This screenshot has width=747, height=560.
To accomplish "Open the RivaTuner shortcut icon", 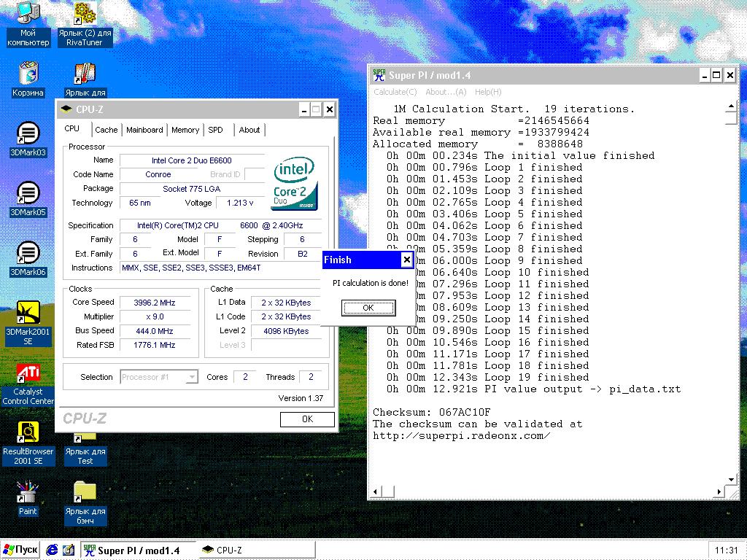I will [85, 24].
